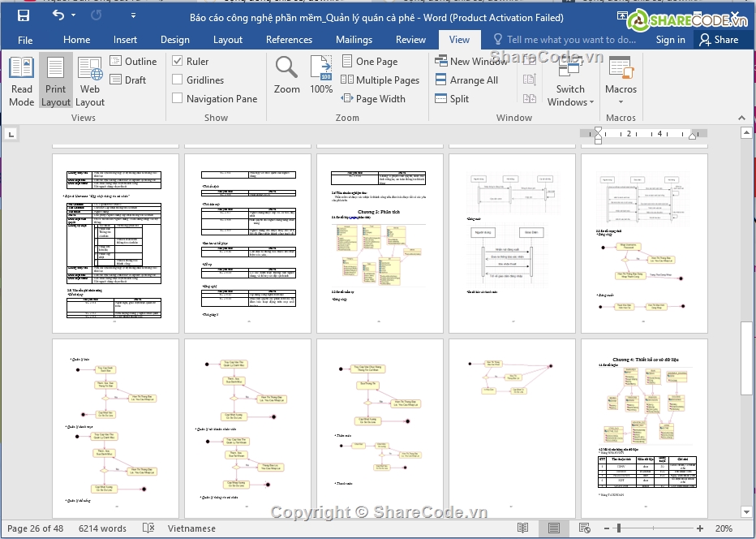
Task: Click the 20% zoom level
Action: pyautogui.click(x=724, y=528)
